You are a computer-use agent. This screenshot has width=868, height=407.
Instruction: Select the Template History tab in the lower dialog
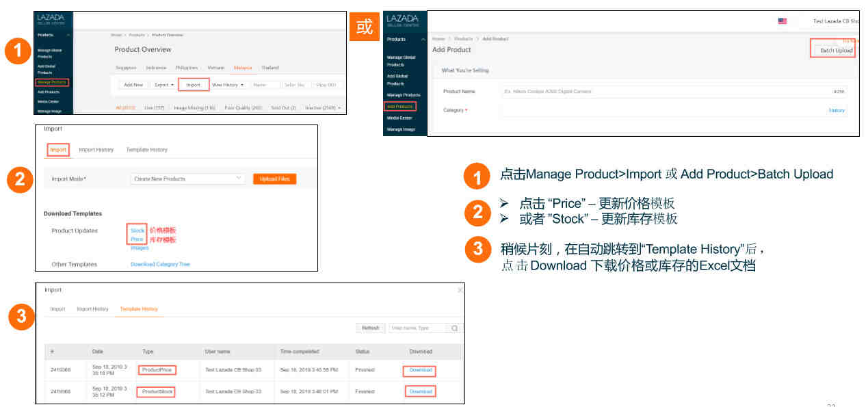coord(139,309)
